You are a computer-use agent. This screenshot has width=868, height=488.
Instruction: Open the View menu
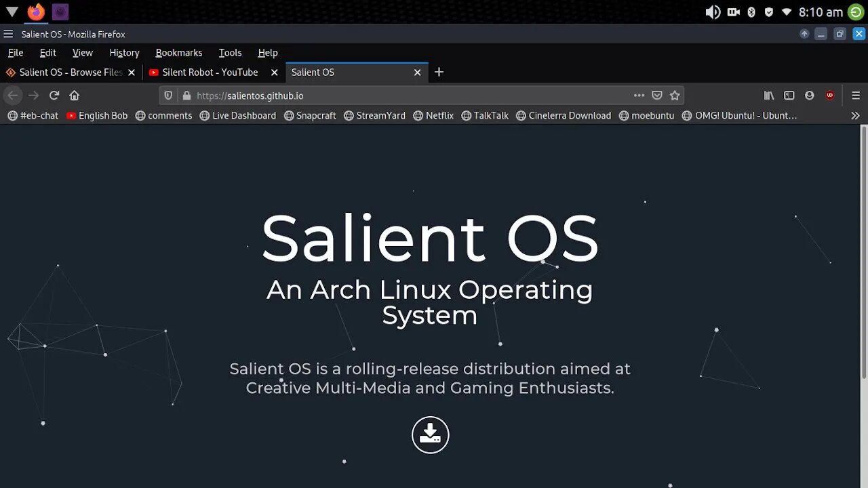[83, 53]
